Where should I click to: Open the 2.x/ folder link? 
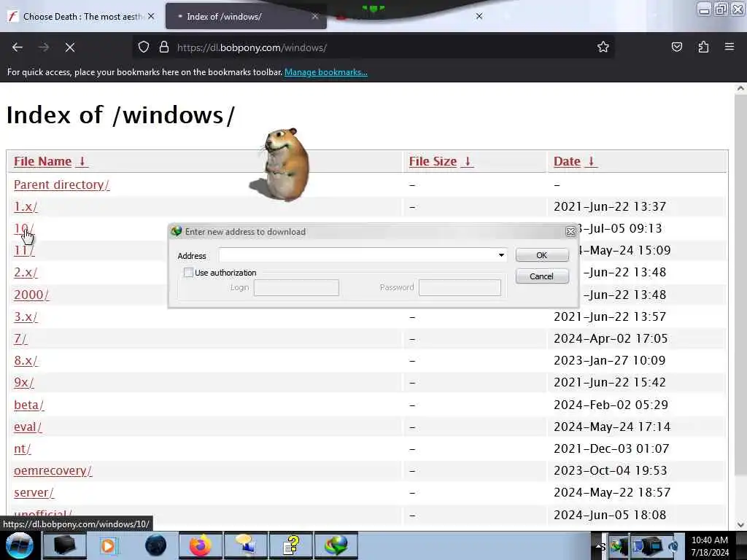point(26,273)
